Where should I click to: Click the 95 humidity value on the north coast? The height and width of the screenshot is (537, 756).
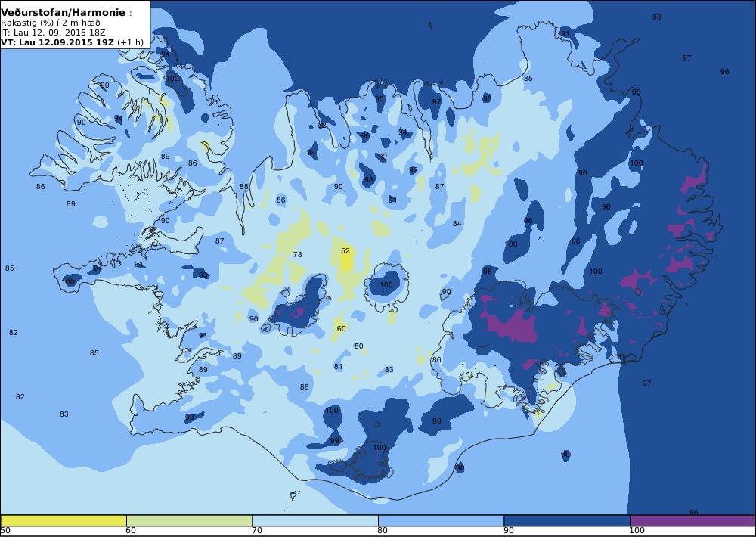tap(380, 98)
